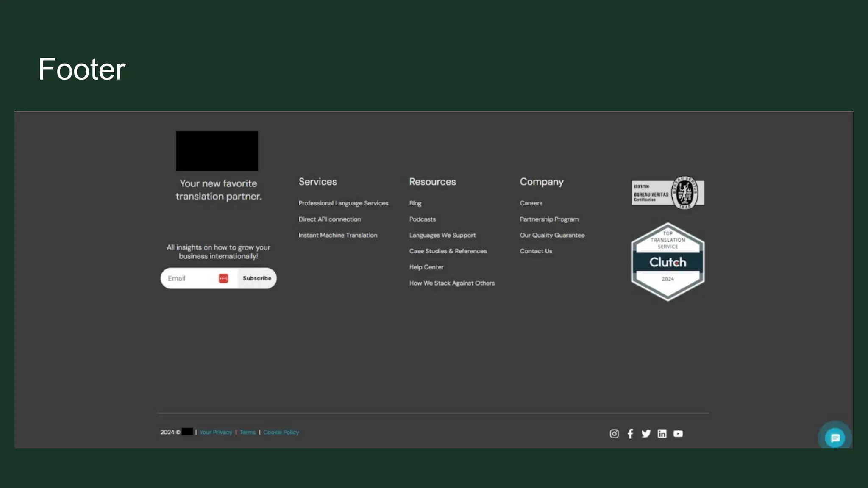Open Instant Machine Translation page

(338, 235)
